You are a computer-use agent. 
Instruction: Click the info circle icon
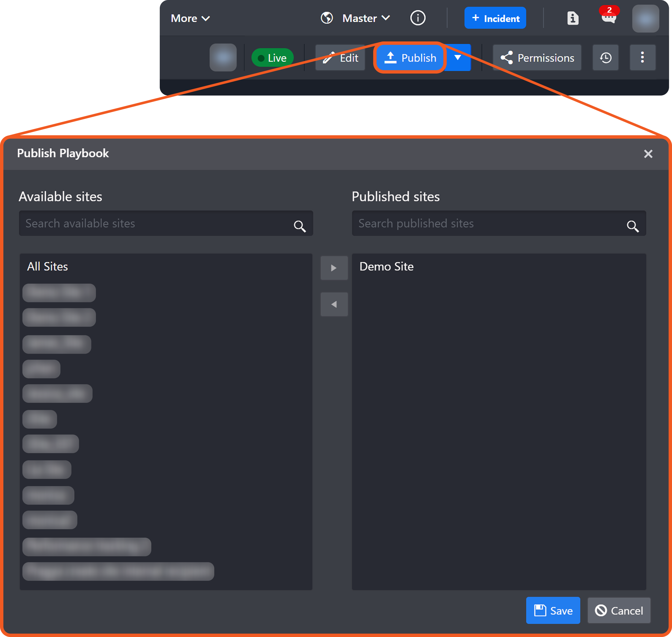(418, 18)
